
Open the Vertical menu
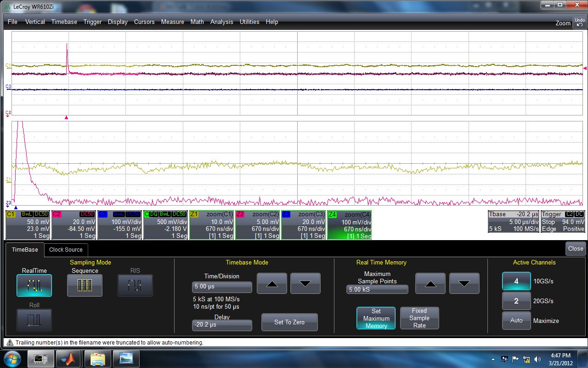pos(35,22)
